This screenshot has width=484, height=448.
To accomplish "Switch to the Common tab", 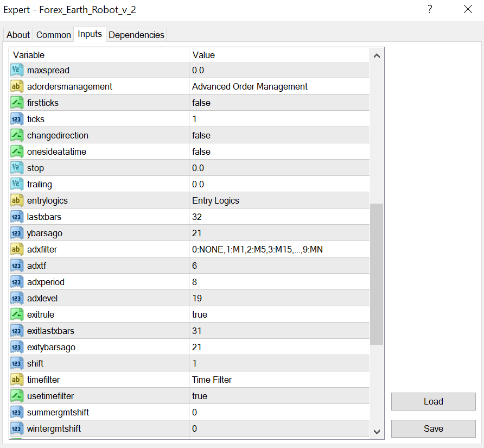I will point(53,35).
